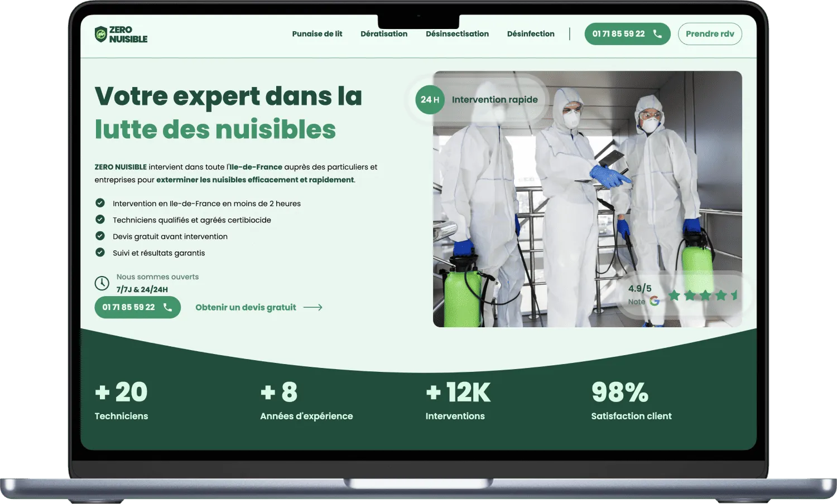Click the Google G logo in rating card
Viewport: 837px width, 504px height.
pos(655,301)
